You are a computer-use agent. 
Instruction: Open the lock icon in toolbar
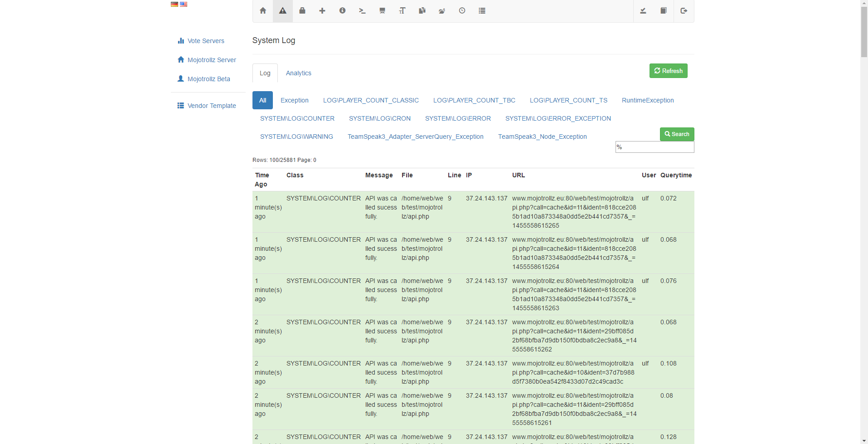pyautogui.click(x=302, y=11)
